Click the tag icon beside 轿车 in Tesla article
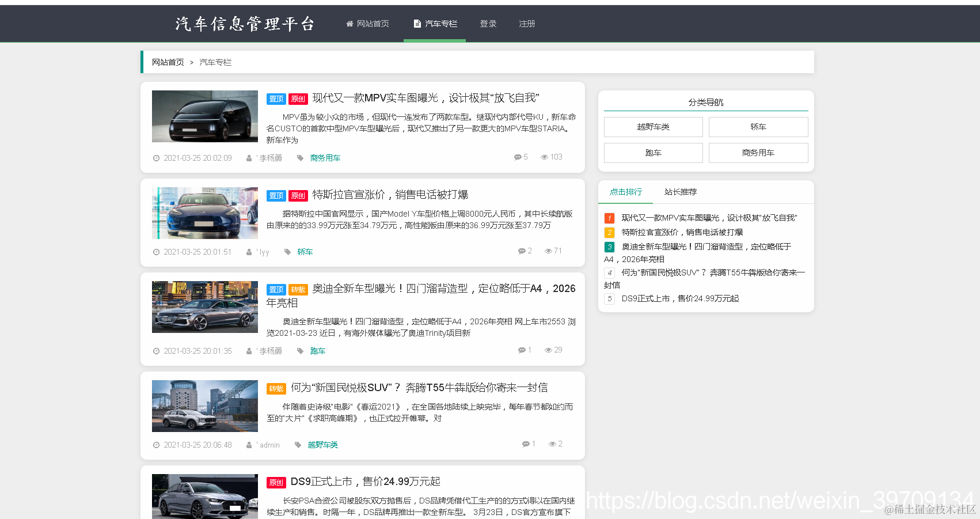 point(287,252)
